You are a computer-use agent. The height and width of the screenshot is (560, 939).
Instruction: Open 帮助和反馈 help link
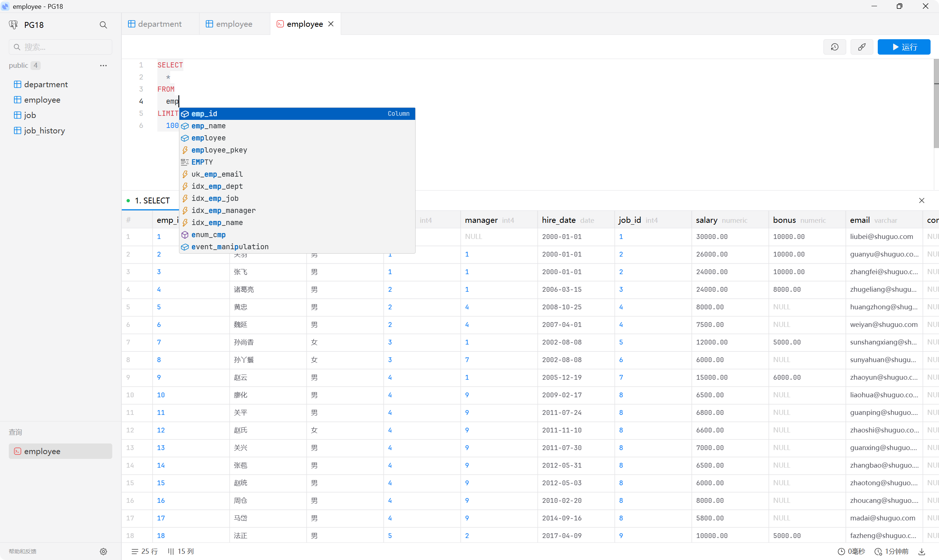[23, 551]
